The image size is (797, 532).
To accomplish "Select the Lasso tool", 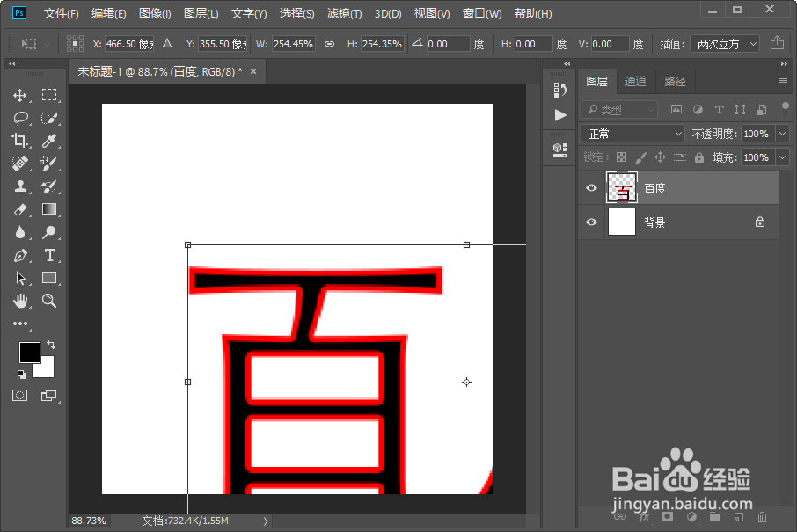I will (20, 118).
